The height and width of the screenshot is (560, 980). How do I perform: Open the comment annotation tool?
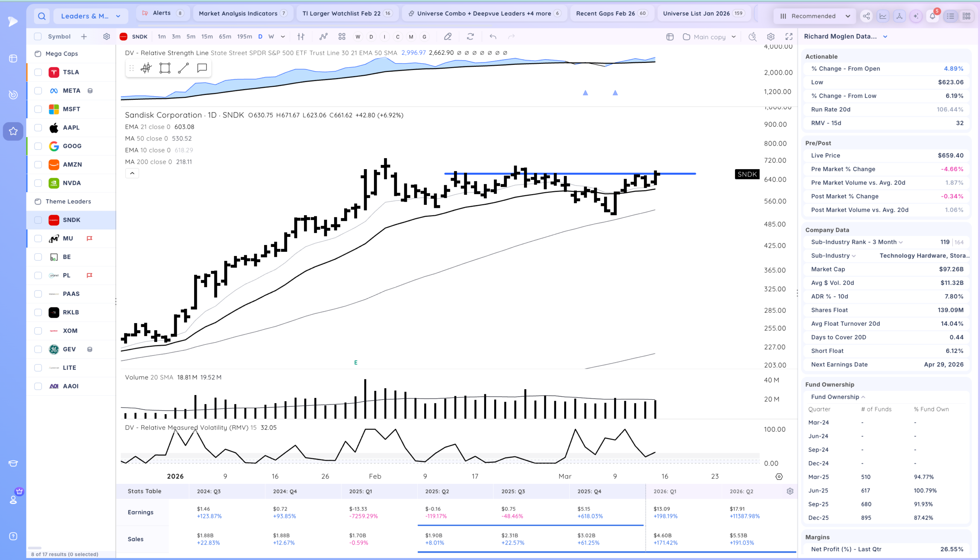tap(202, 68)
